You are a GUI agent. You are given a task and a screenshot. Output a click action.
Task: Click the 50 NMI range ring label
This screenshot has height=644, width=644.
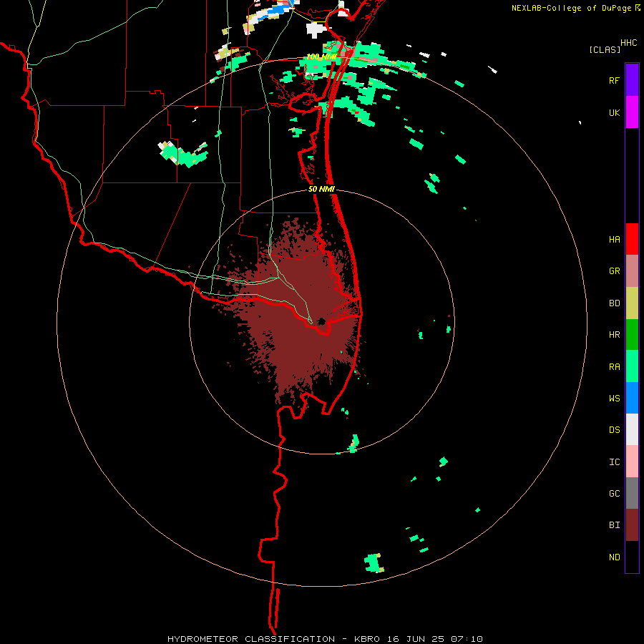[321, 189]
